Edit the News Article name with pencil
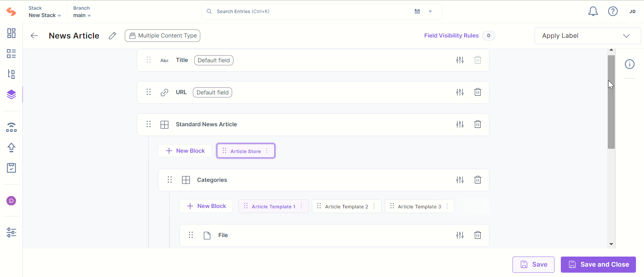Image resolution: width=644 pixels, height=277 pixels. click(112, 36)
